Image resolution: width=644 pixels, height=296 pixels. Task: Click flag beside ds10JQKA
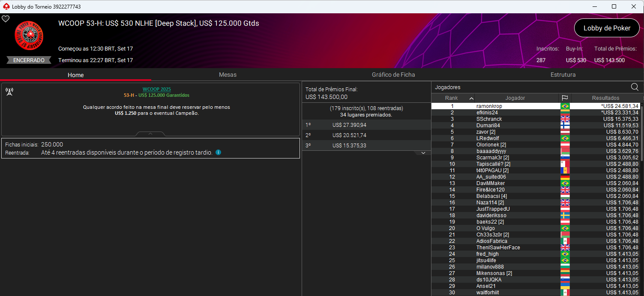click(565, 279)
